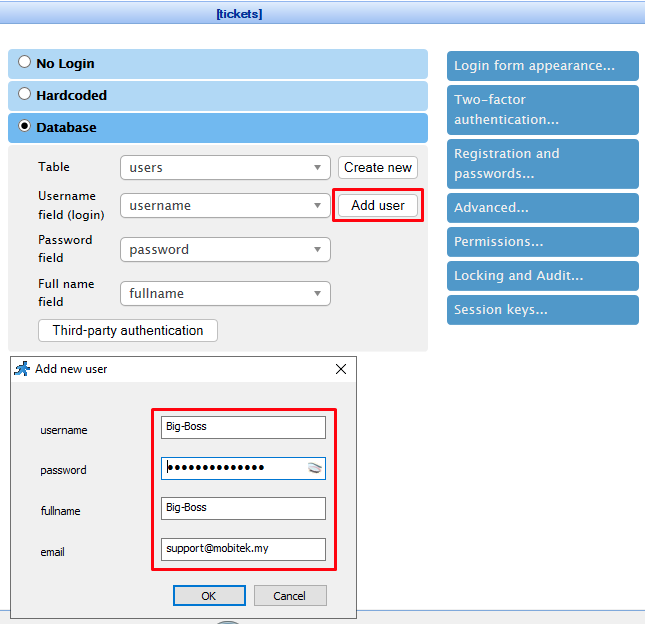Open Two-factor authentication settings
This screenshot has height=624, width=645.
[542, 109]
